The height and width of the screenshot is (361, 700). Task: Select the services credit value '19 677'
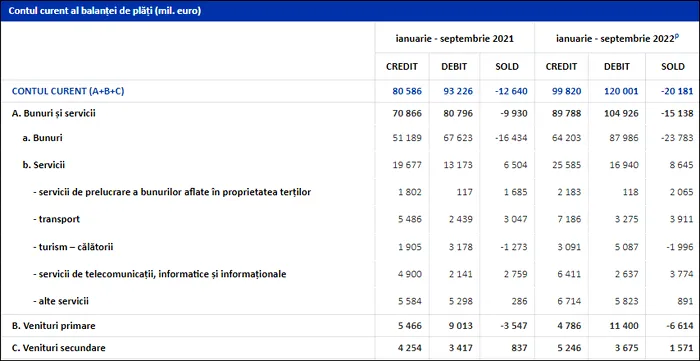point(407,165)
